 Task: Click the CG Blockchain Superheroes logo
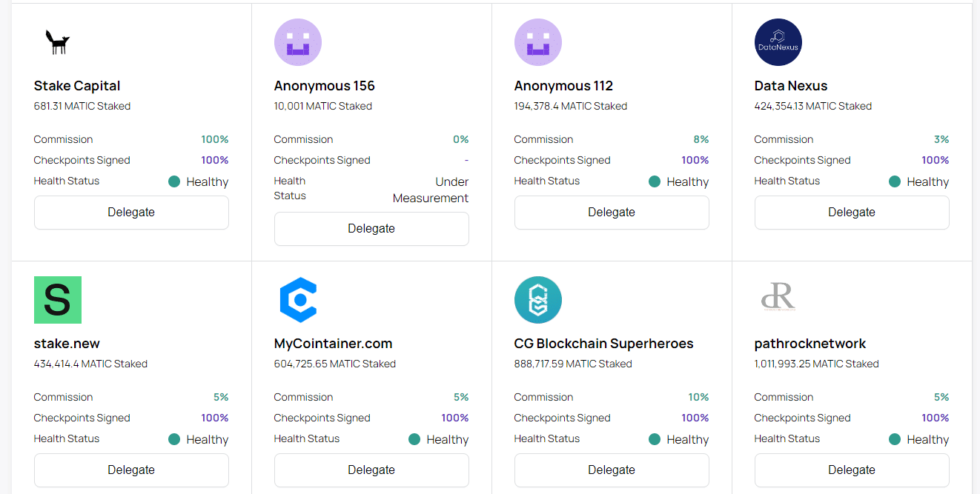pyautogui.click(x=537, y=300)
